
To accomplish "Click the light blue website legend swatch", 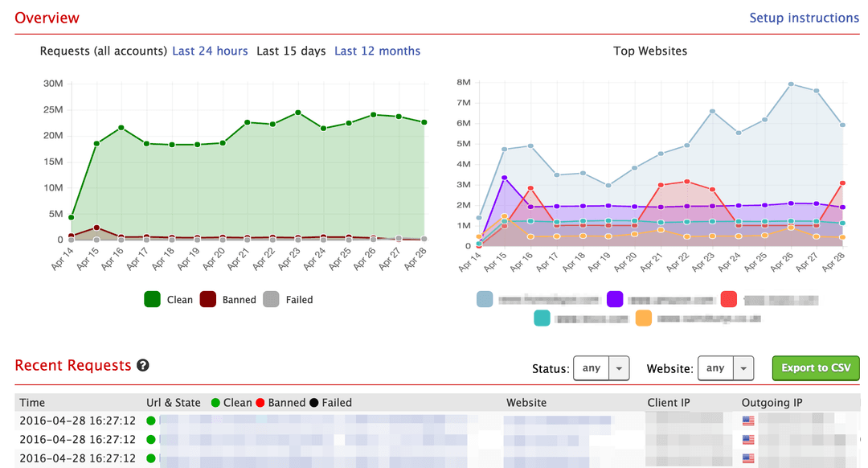I will (485, 299).
